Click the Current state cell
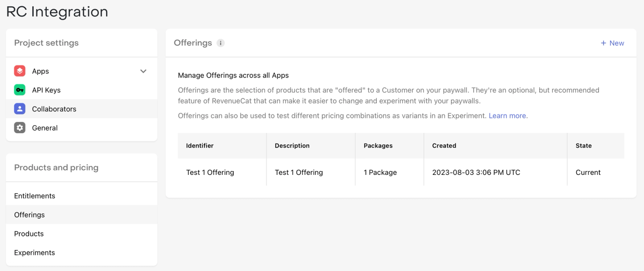 coord(588,172)
